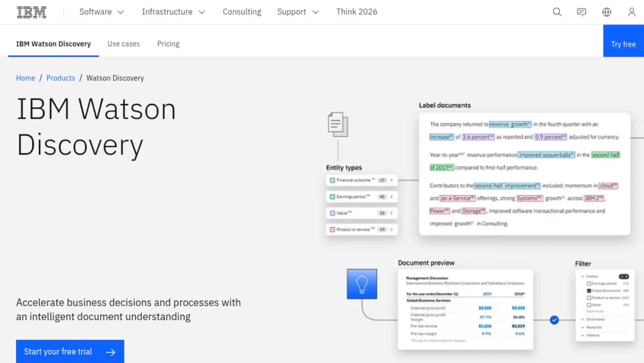Click the 'Label documents' heading
The height and width of the screenshot is (363, 644).
(x=445, y=105)
